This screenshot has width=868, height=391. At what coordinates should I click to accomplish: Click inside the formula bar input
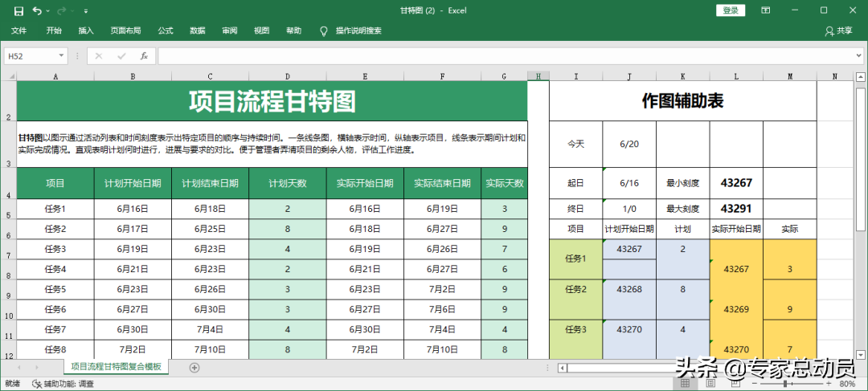point(505,56)
